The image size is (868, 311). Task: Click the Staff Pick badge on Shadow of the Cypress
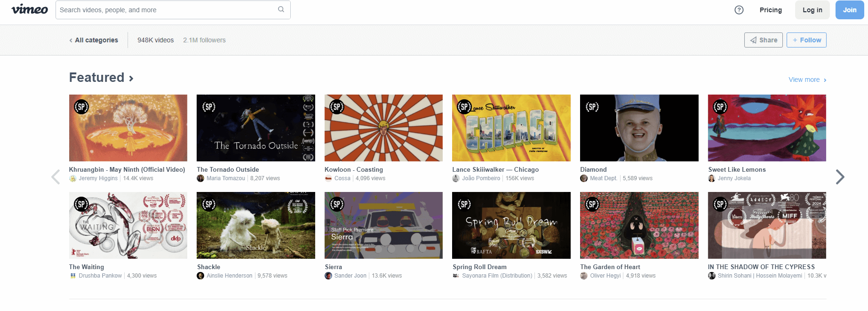point(720,204)
